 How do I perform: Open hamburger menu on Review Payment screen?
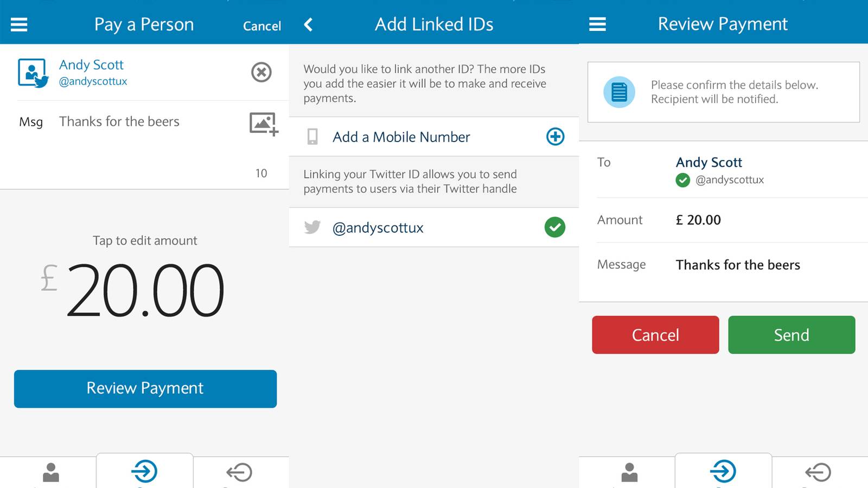(x=597, y=24)
